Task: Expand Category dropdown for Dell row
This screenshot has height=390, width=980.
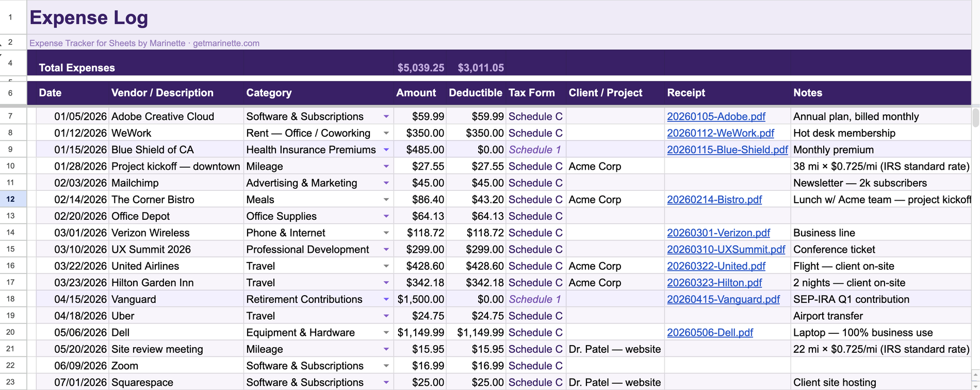Action: [x=386, y=333]
